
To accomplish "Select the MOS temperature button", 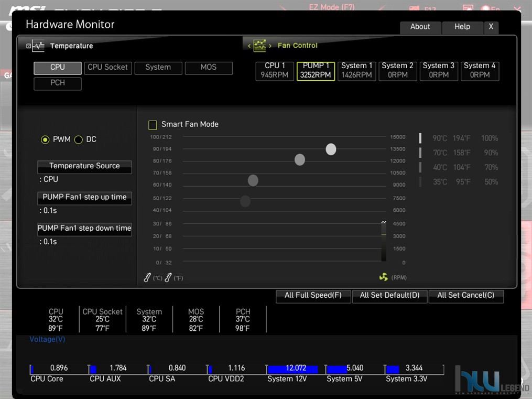I will (209, 68).
